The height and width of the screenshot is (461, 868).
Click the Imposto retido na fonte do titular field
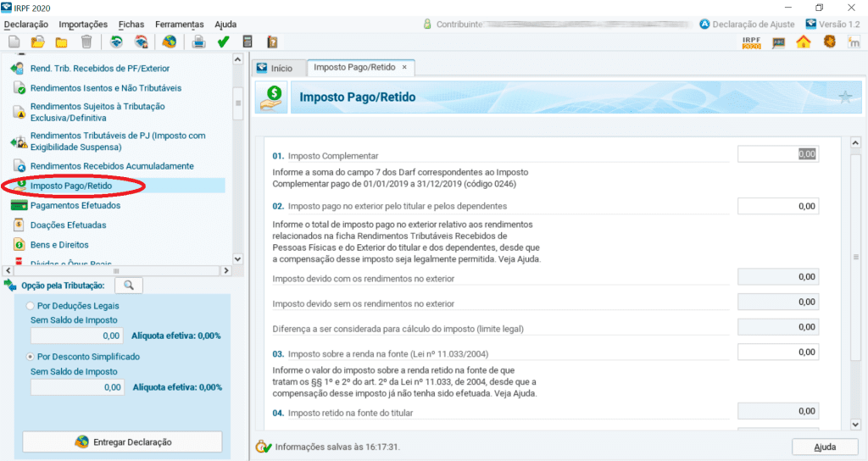(778, 411)
